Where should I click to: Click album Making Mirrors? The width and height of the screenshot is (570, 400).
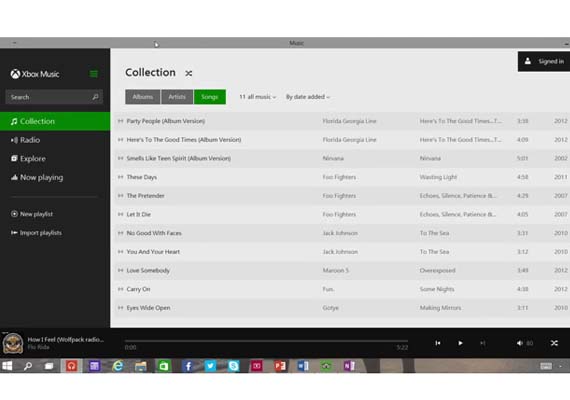[440, 308]
